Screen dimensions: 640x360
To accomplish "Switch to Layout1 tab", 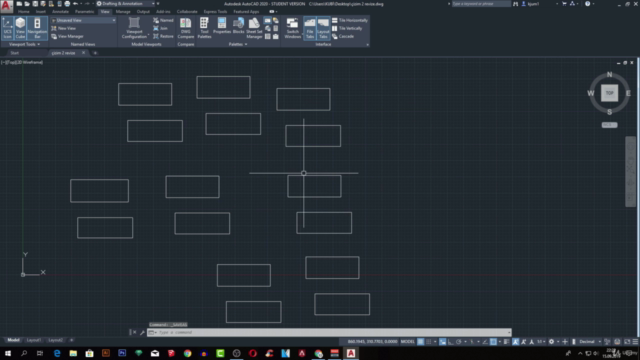I will (34, 340).
